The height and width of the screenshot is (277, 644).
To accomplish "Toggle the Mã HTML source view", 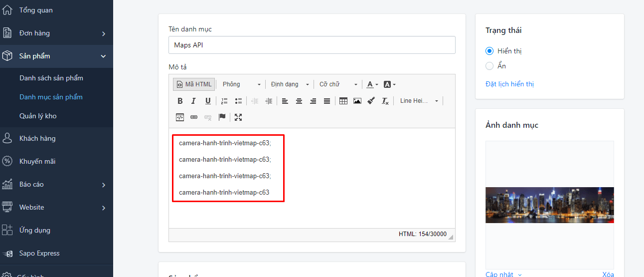I will coord(194,84).
